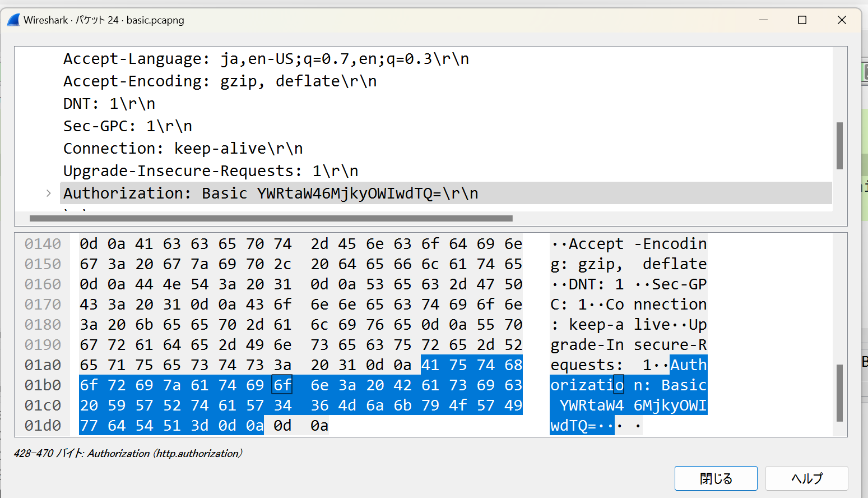Click hex byte 42 in row 01b0

[402, 385]
